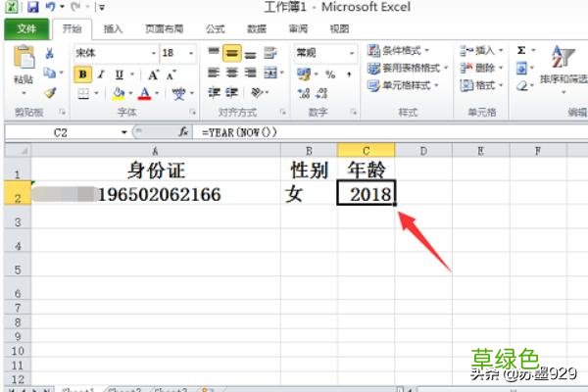Open the font name dropdown
Image resolution: width=588 pixels, height=392 pixels.
pos(152,53)
